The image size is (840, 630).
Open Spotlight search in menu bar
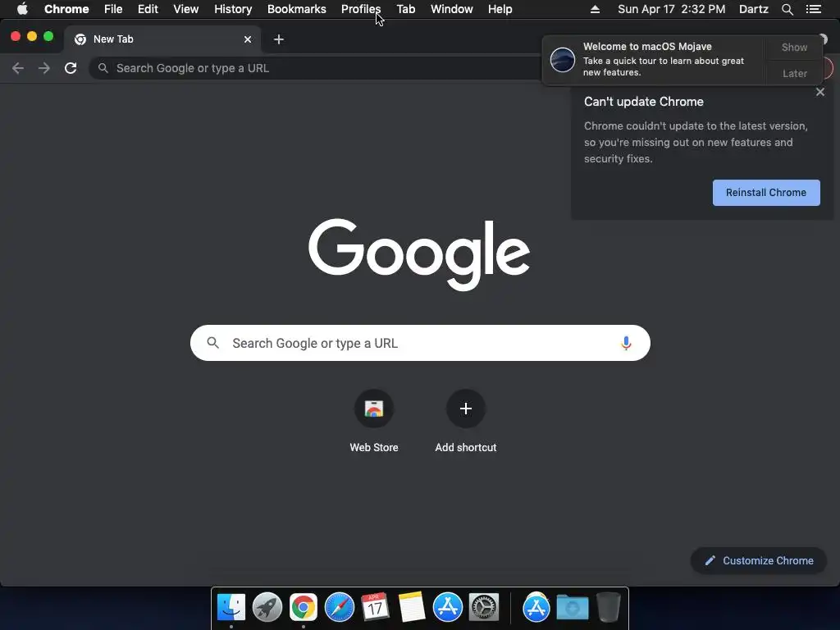pos(787,9)
